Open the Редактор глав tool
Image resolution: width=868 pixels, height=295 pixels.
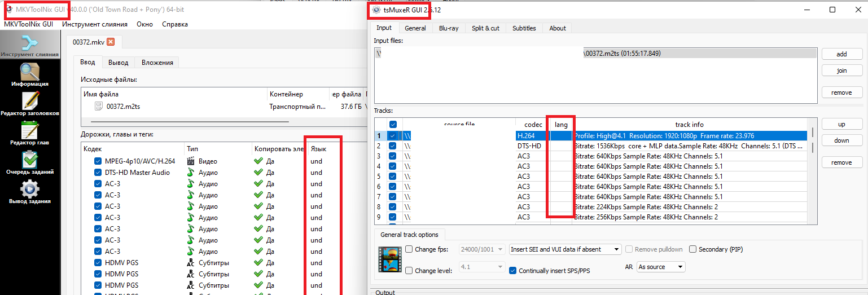coord(29,131)
